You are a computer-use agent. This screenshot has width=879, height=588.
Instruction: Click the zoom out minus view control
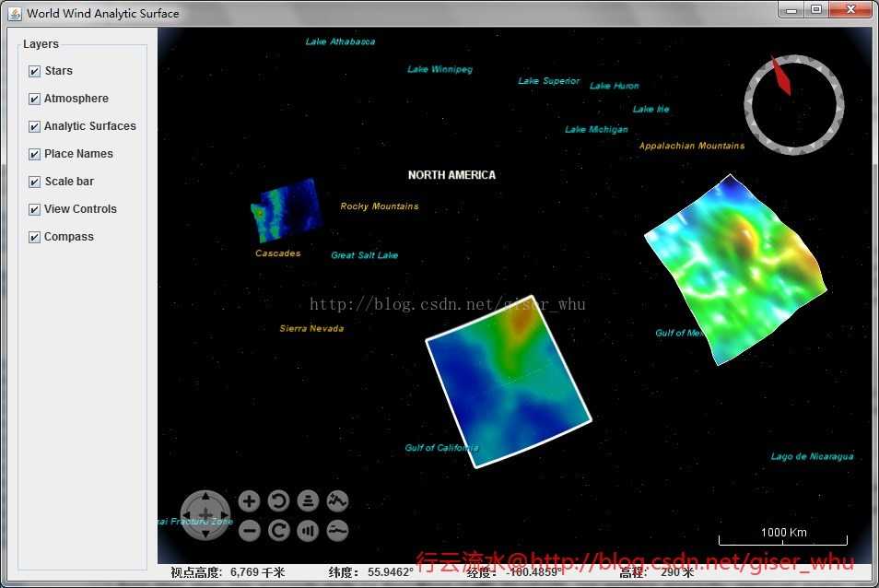point(249,530)
